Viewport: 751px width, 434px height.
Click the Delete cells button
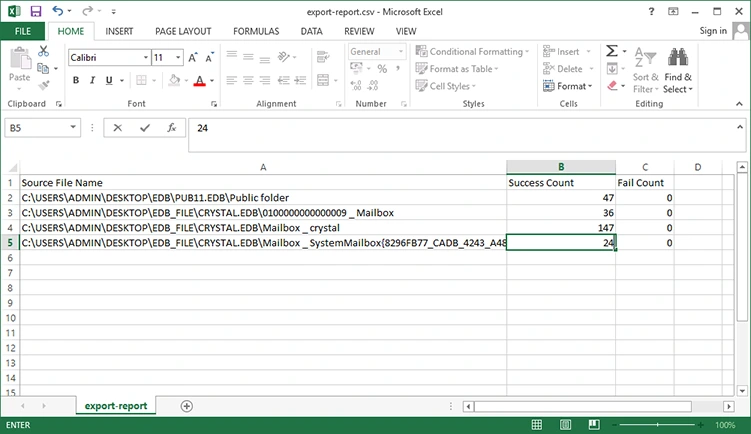pos(569,69)
